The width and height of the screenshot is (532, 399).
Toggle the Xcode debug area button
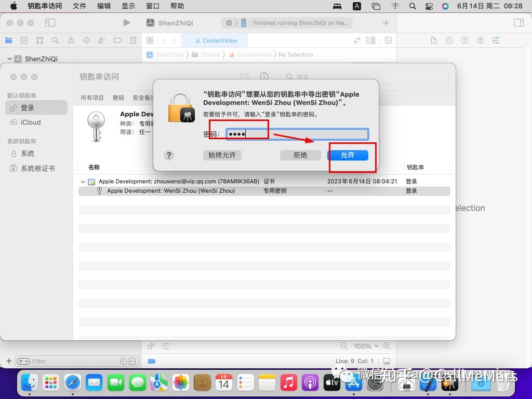click(x=387, y=362)
